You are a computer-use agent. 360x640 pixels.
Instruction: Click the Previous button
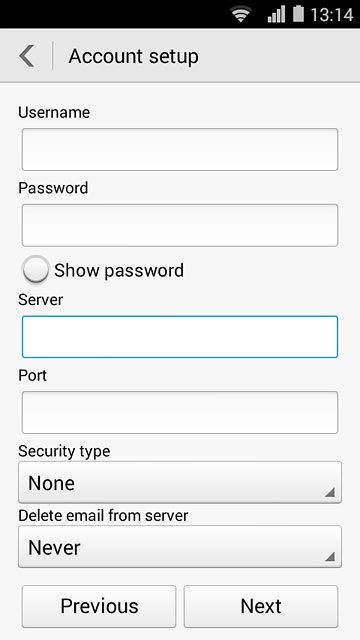point(99,607)
